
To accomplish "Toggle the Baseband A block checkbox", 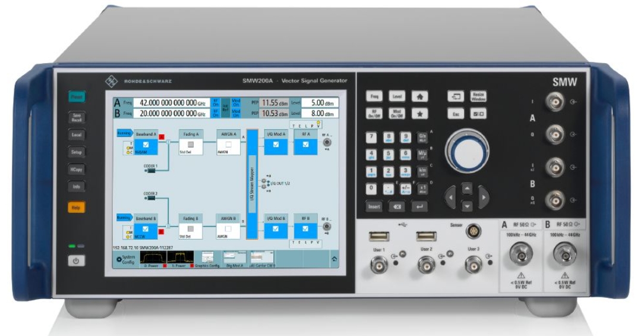I will click(x=146, y=144).
